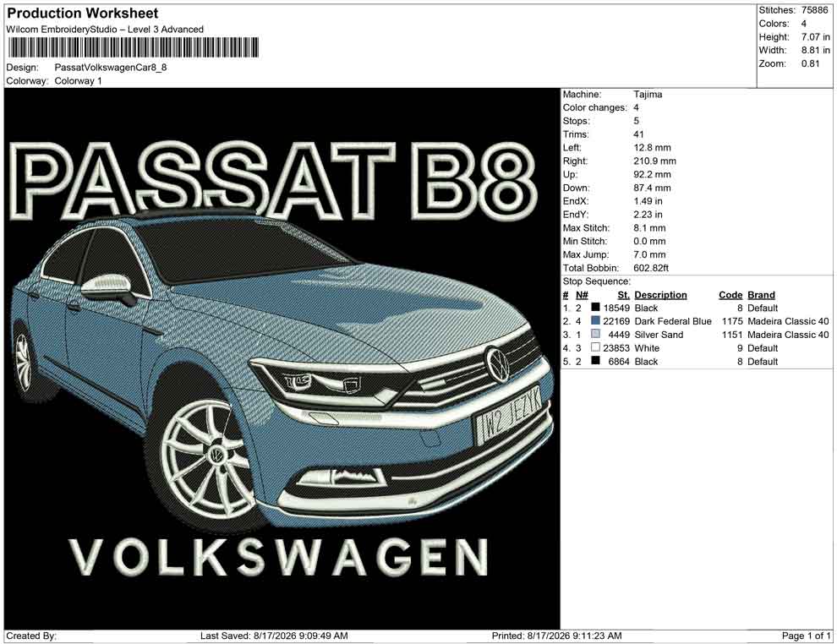Click the 'St.' column header
Viewport: 837px width, 644px height.
pyautogui.click(x=623, y=294)
